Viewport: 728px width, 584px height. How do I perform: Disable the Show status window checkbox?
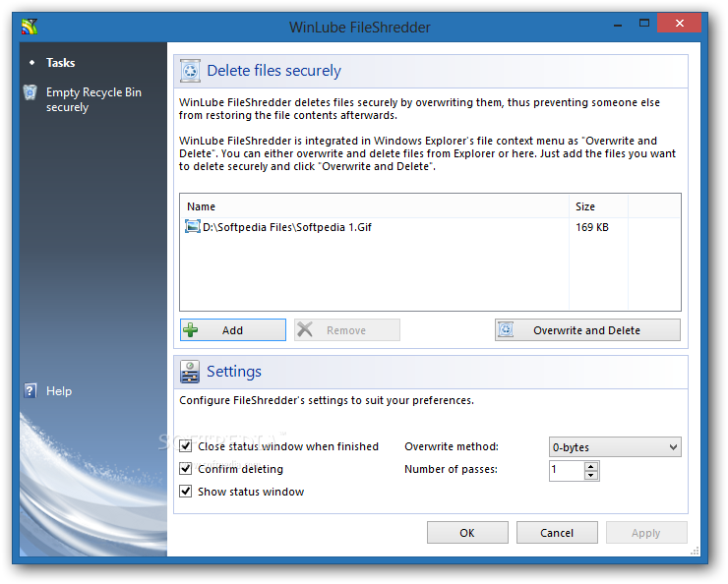(186, 492)
